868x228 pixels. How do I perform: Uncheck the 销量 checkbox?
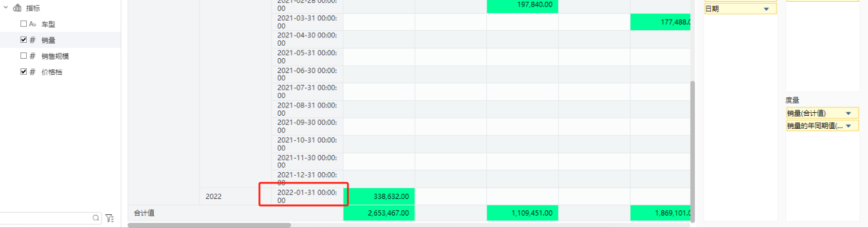point(23,40)
